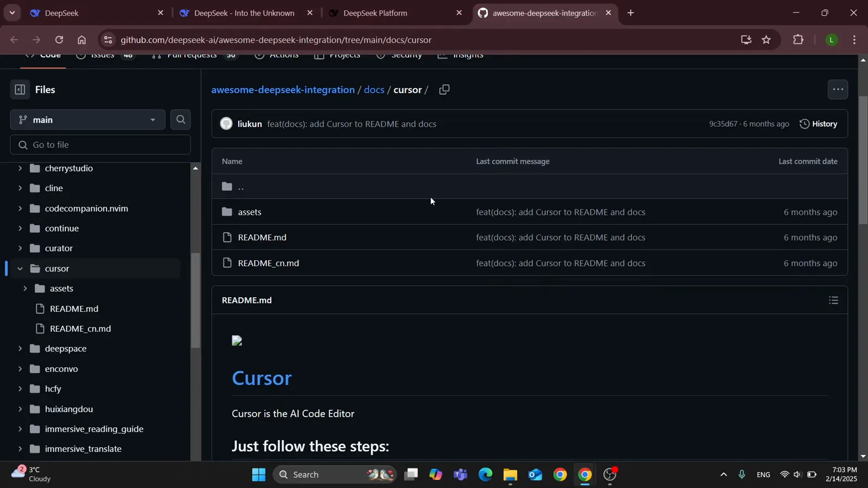Open Outlook from taskbar
This screenshot has width=868, height=488.
click(535, 475)
